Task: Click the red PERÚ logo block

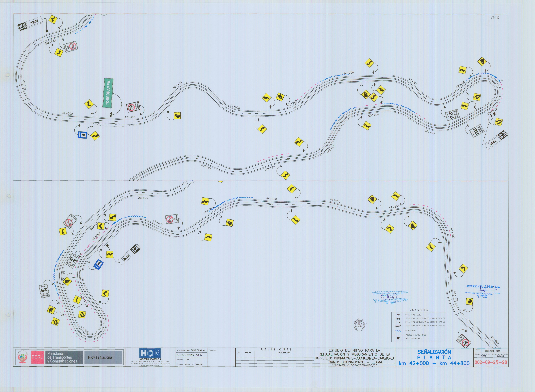Action: [38, 357]
